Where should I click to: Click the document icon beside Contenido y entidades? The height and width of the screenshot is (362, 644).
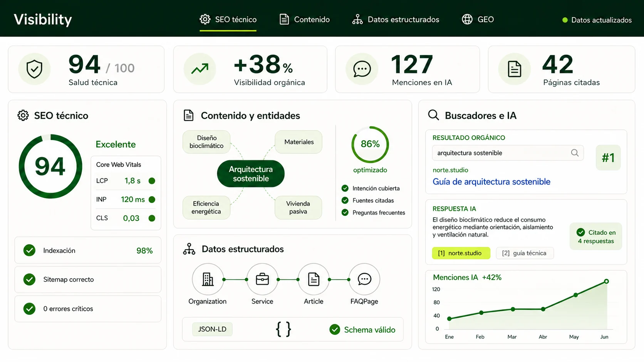(189, 115)
